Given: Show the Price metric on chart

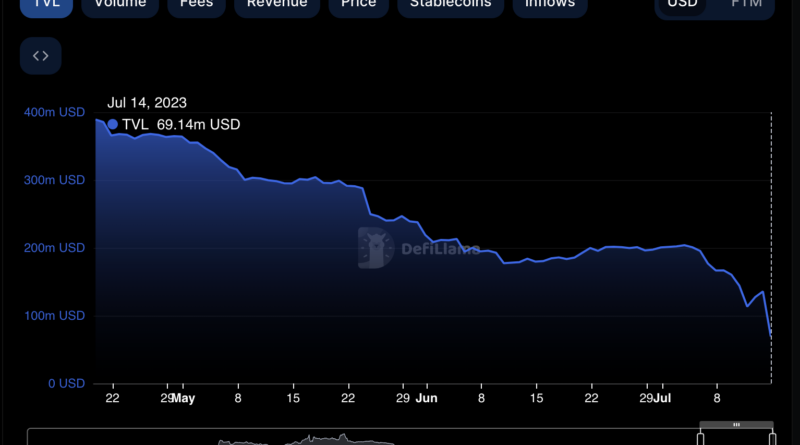Looking at the screenshot, I should pos(358,4).
